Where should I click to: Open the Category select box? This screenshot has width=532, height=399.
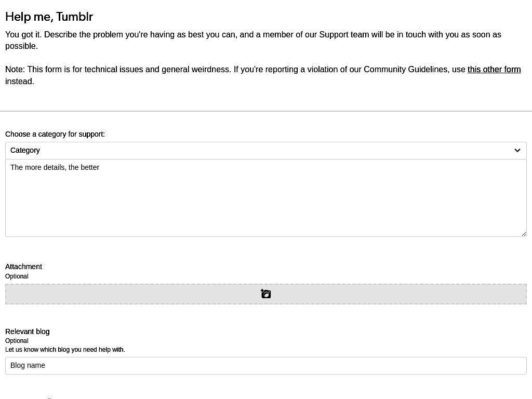point(265,150)
